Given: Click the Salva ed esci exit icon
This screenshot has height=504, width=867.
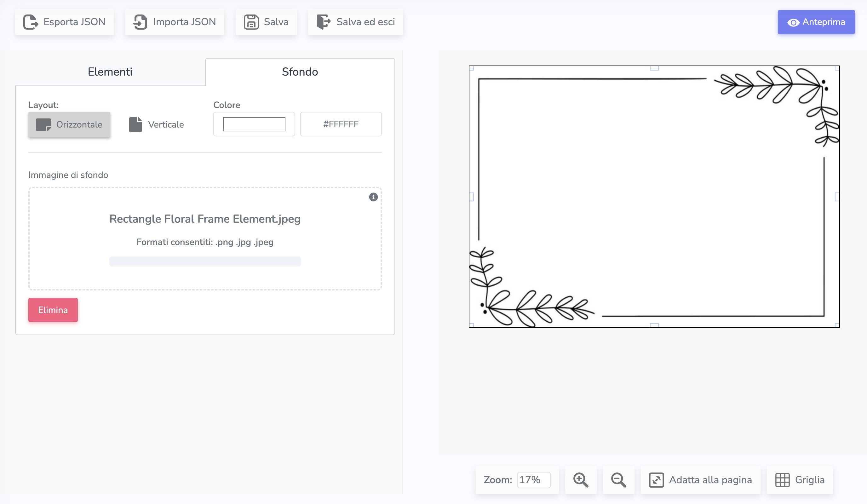Looking at the screenshot, I should point(324,22).
